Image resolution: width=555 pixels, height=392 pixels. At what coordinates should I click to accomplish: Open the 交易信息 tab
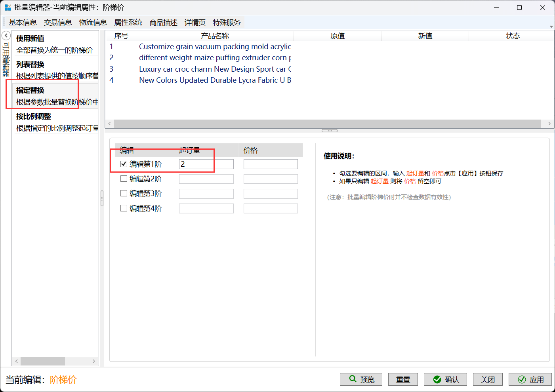coord(58,23)
